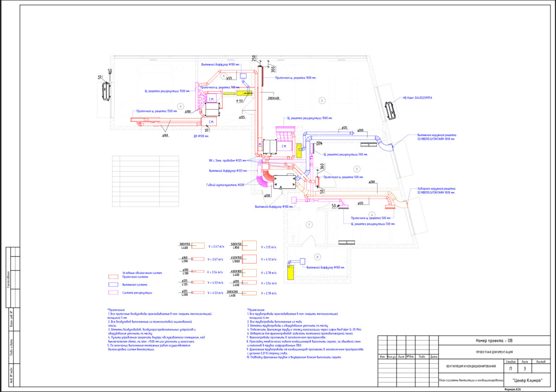Select label 'НБ Haier 2U40S2SM1FA'
The image size is (556, 392).
tap(417, 98)
